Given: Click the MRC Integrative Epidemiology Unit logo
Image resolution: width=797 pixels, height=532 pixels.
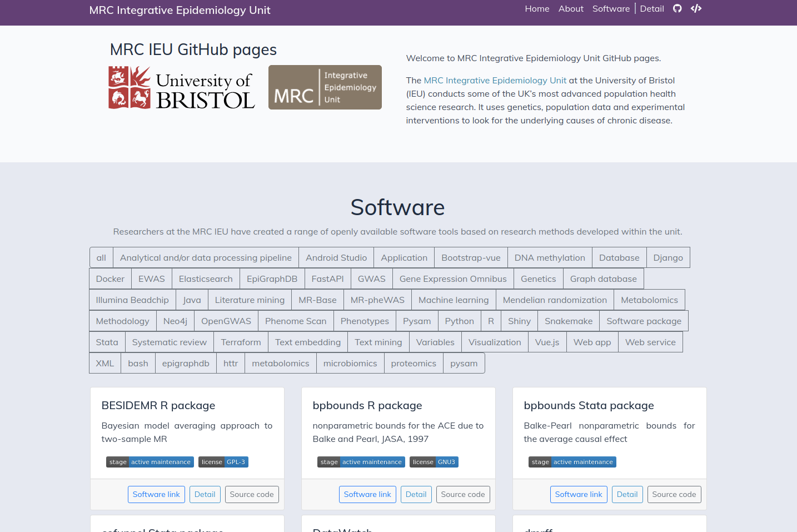Looking at the screenshot, I should (x=325, y=87).
